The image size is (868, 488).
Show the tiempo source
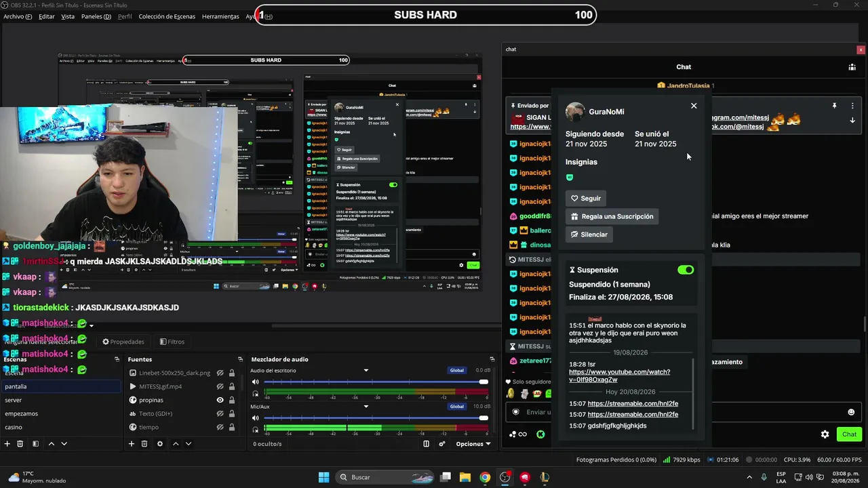pos(220,427)
